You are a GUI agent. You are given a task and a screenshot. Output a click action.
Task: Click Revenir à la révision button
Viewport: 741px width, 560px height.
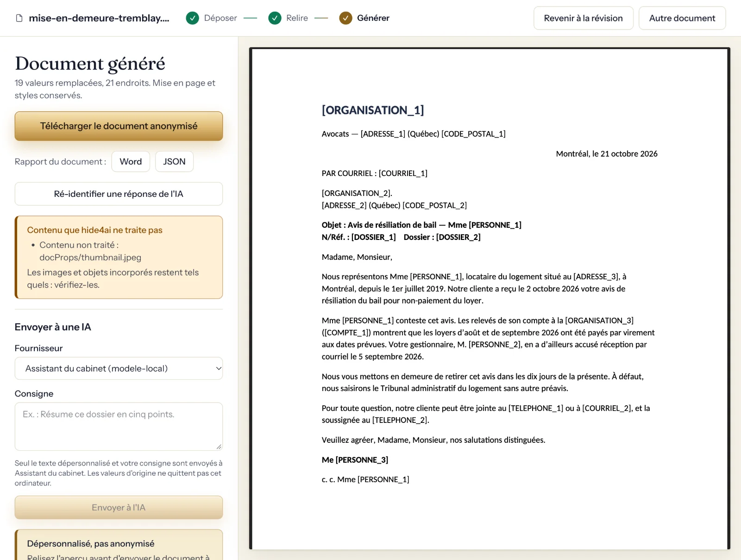[583, 18]
